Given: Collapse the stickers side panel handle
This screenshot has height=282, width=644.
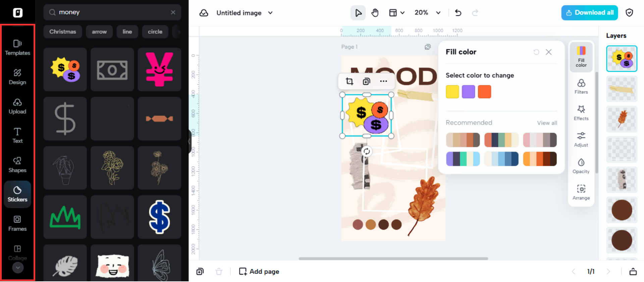Looking at the screenshot, I should click(x=190, y=141).
